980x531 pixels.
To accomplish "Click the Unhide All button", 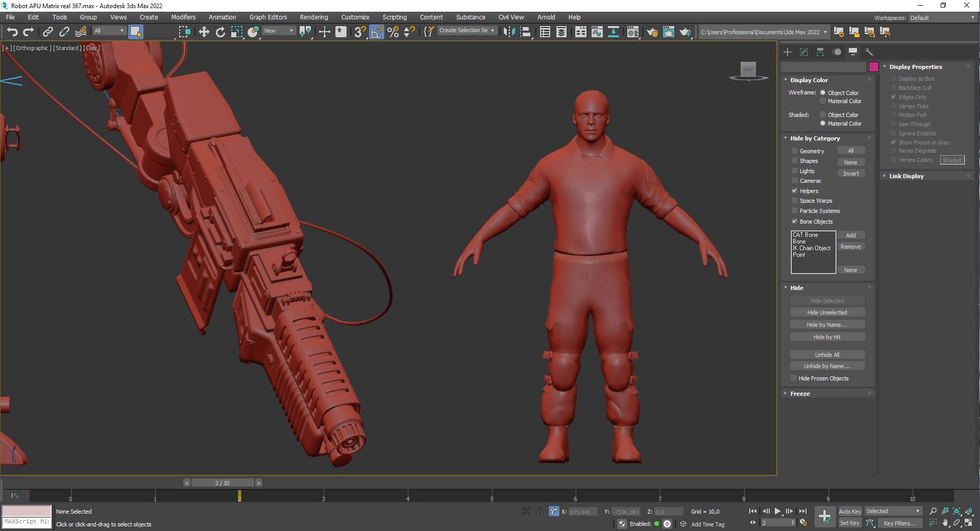I will [827, 355].
